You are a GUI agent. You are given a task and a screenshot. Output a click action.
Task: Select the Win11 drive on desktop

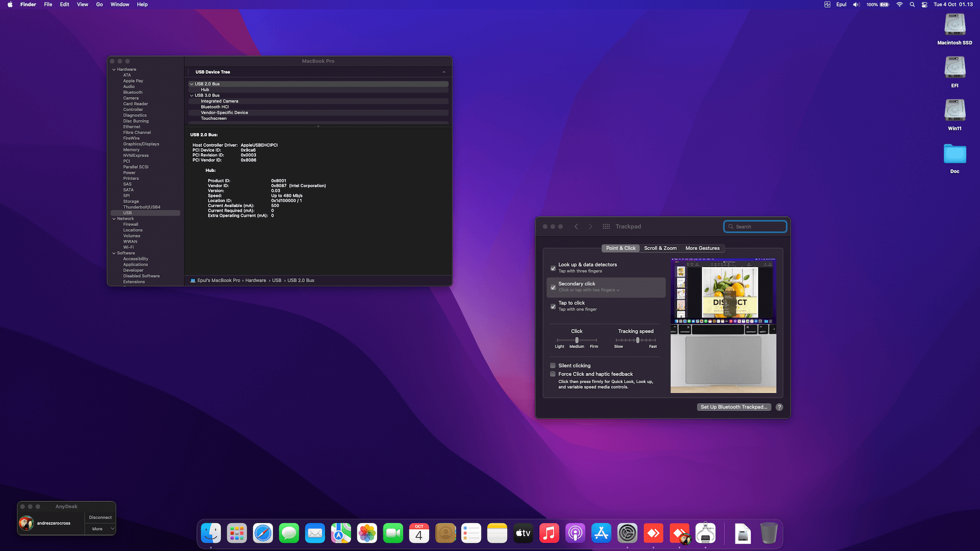[x=954, y=115]
